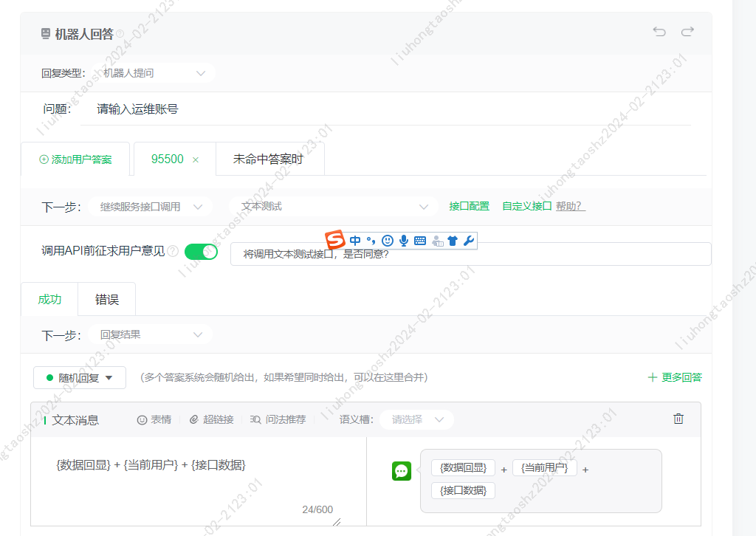Open the 继续服务接口调用 next-step dropdown
Screen dimensions: 756x536
click(151, 207)
